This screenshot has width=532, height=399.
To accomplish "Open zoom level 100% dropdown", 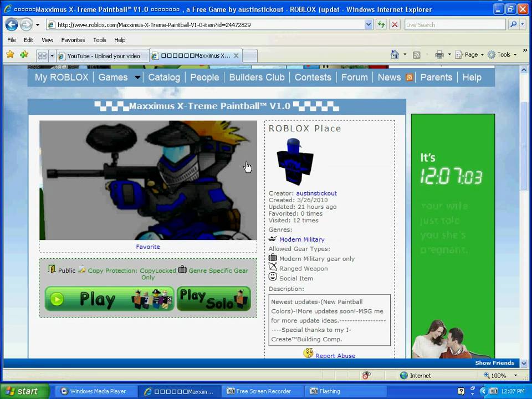I will tap(516, 375).
